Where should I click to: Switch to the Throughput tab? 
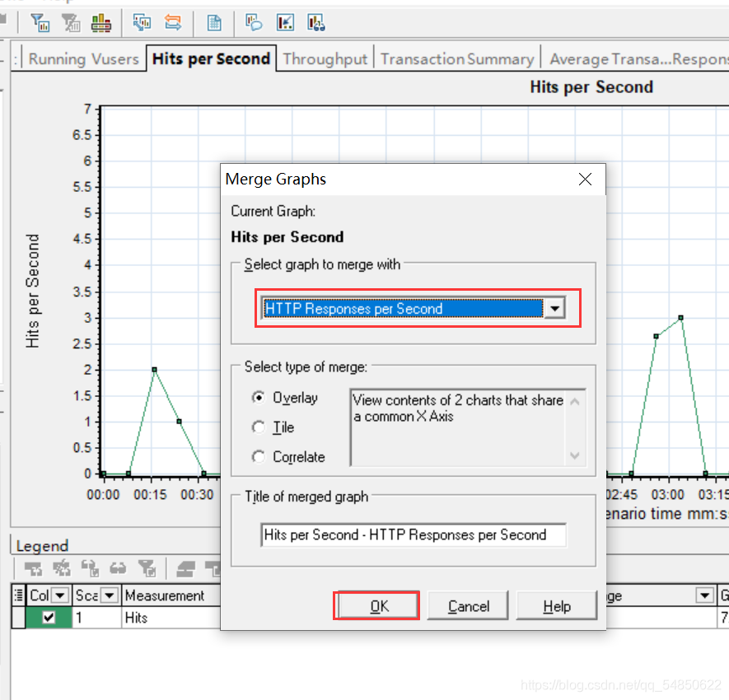pyautogui.click(x=325, y=59)
